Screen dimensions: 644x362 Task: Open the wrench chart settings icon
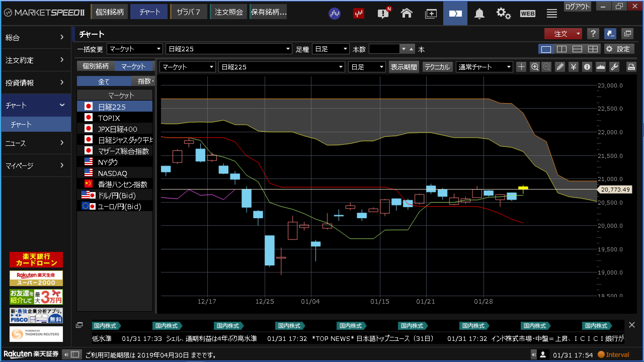614,67
